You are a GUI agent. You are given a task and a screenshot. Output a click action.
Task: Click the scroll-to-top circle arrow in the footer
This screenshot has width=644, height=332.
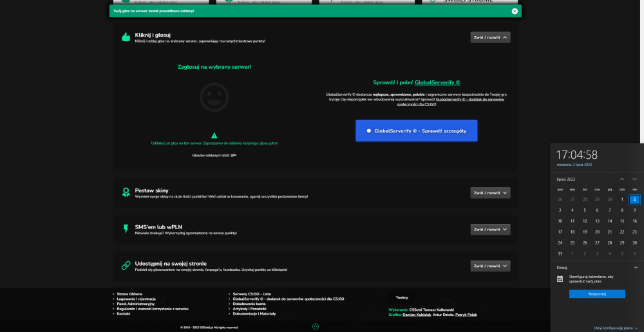tap(316, 326)
